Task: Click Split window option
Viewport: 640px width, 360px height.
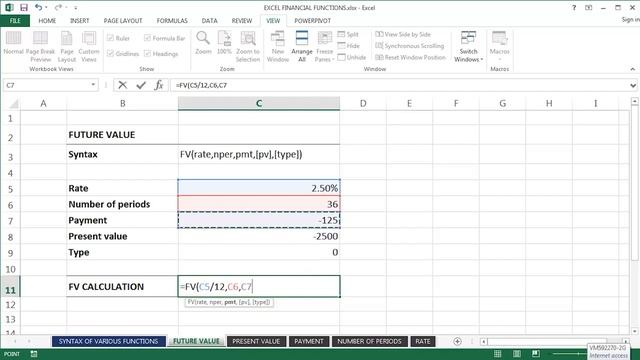Action: point(348,34)
